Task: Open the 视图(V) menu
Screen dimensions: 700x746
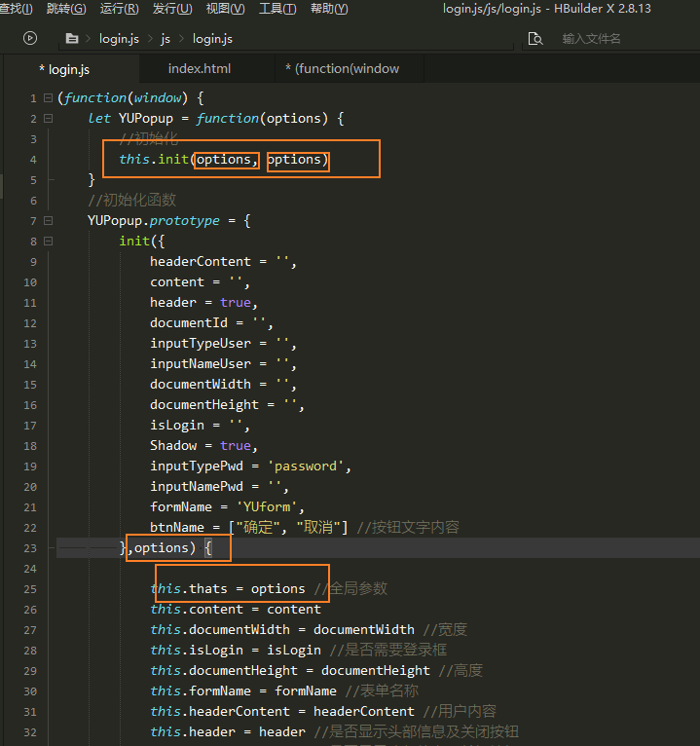Action: [226, 9]
